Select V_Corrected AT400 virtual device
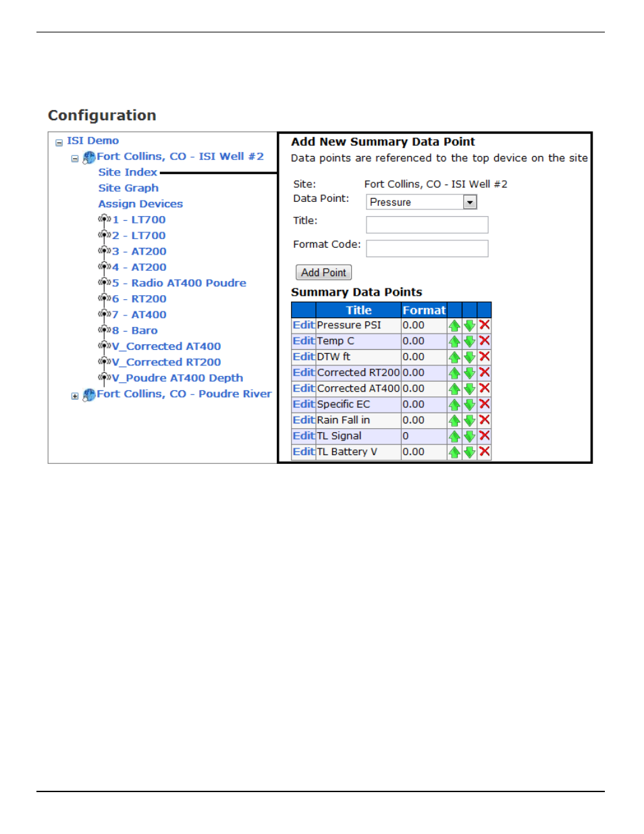Screen dimensions: 644x834 (166, 346)
